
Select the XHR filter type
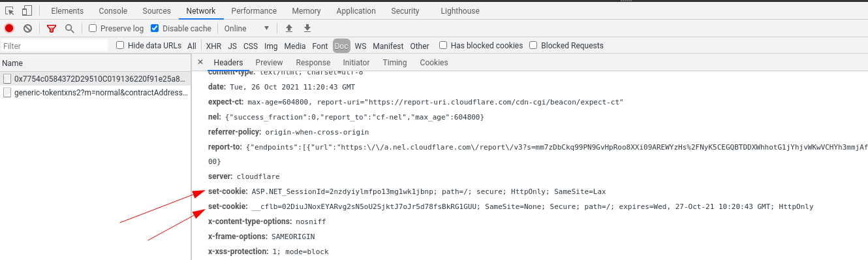213,46
